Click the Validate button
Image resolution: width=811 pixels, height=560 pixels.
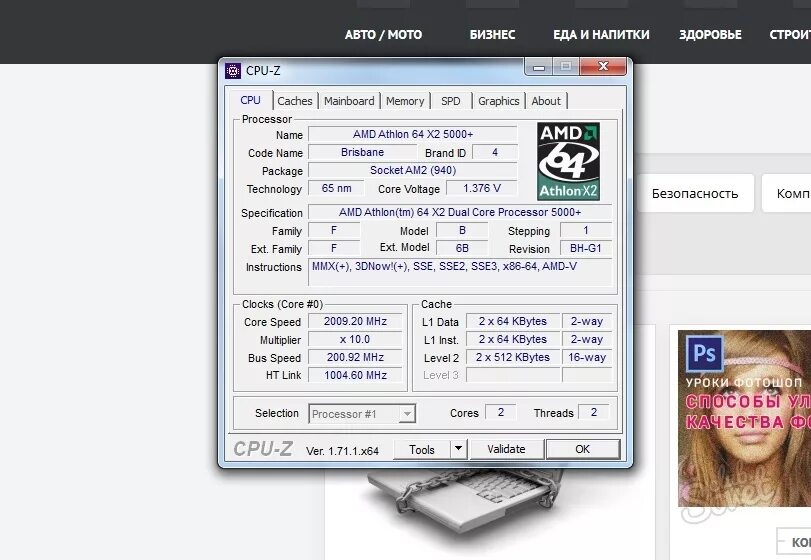pos(506,449)
